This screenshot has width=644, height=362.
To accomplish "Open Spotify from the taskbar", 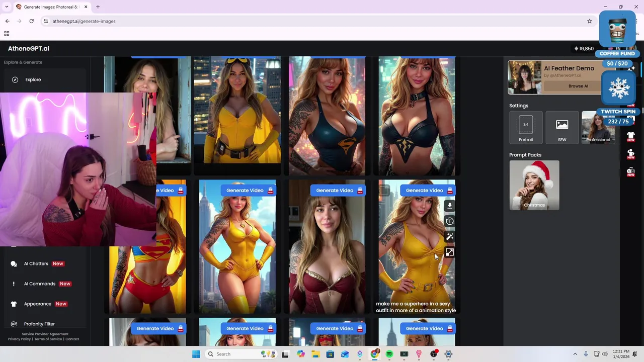I will click(389, 354).
